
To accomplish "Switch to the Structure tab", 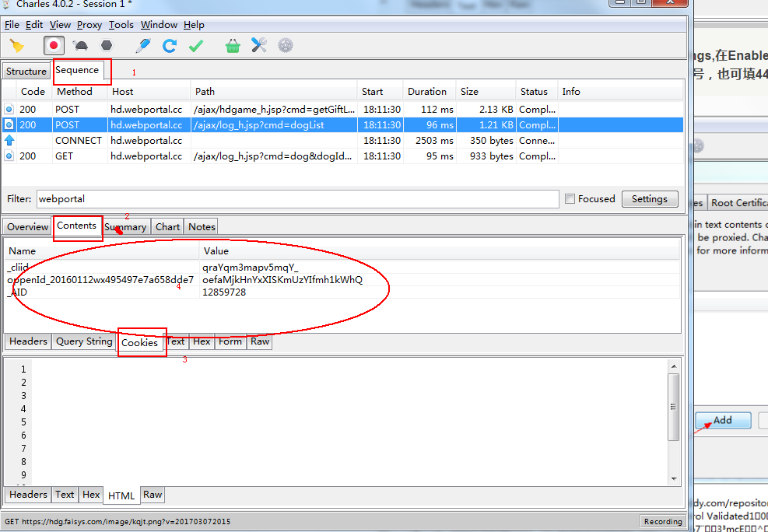I will coord(26,72).
